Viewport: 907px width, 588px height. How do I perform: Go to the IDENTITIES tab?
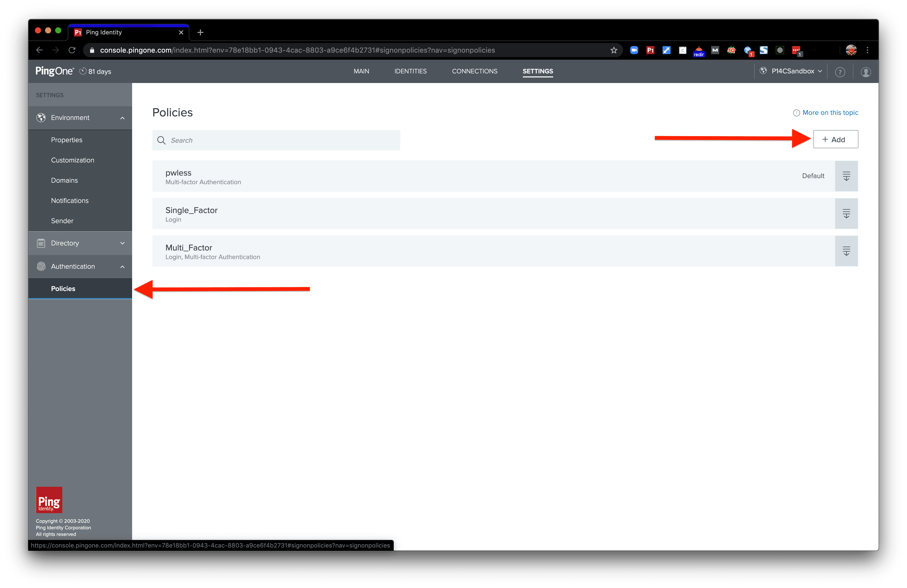410,71
